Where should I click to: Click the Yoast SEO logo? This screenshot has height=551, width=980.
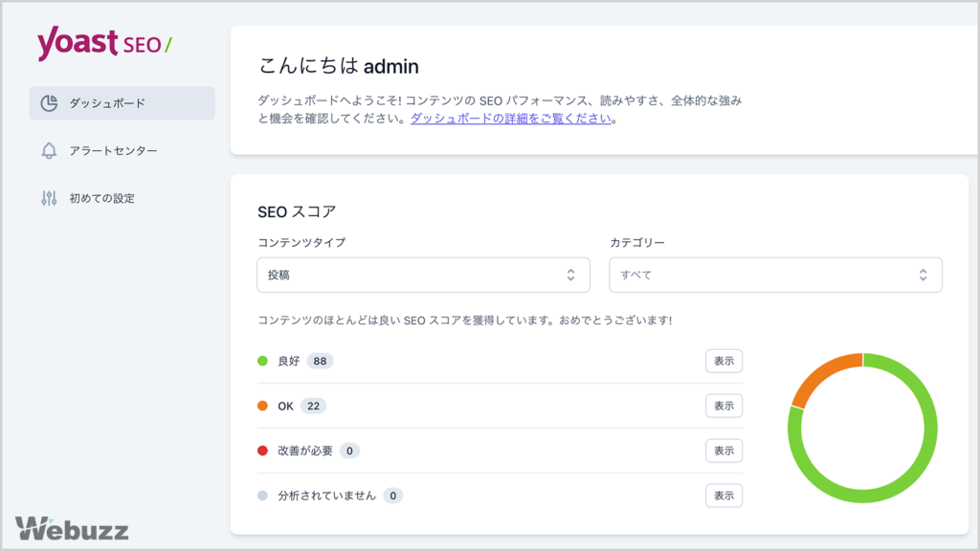pyautogui.click(x=104, y=42)
